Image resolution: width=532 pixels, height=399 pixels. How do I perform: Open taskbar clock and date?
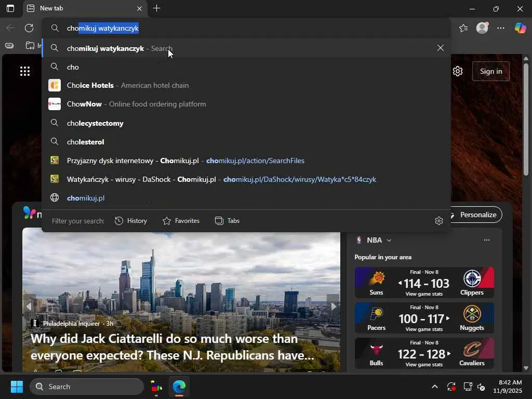508,387
